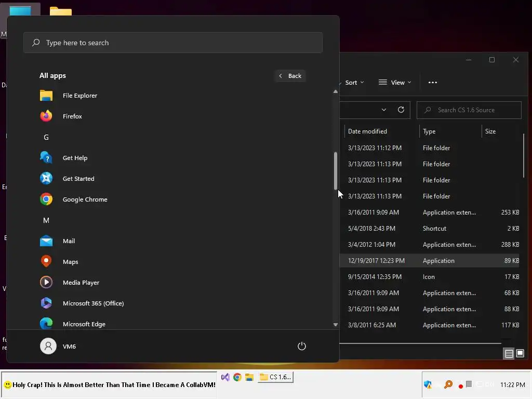Viewport: 532px width, 399px height.
Task: Jump to the letter M section header
Action: [46, 220]
